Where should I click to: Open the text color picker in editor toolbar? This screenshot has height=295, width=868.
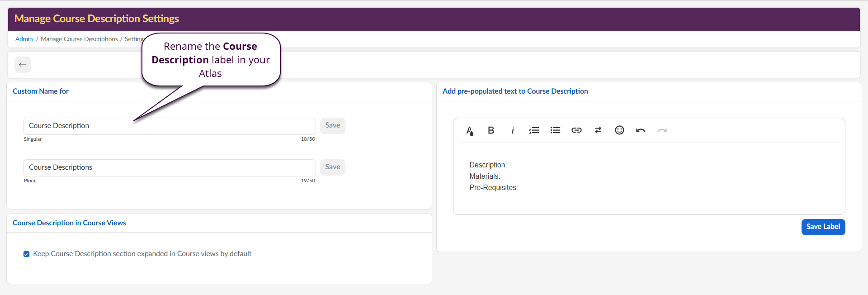[470, 131]
